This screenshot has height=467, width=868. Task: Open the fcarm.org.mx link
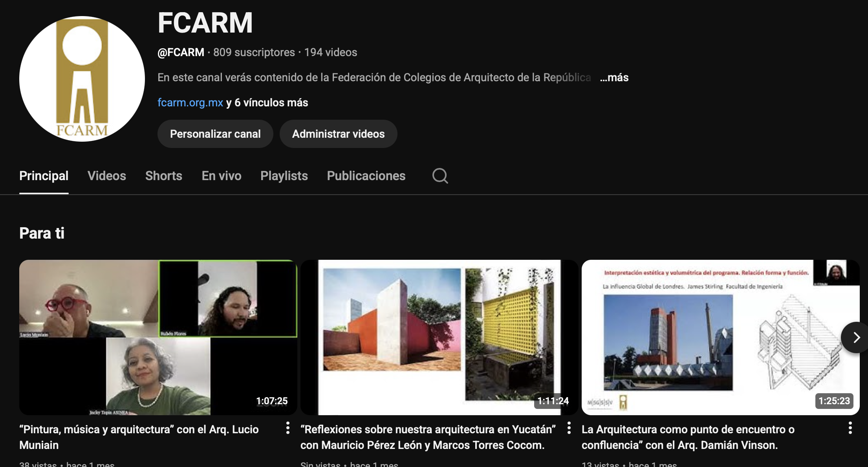point(190,103)
